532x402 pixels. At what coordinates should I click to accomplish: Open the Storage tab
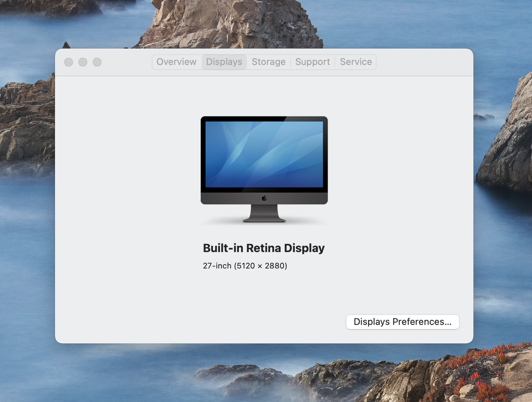point(268,62)
